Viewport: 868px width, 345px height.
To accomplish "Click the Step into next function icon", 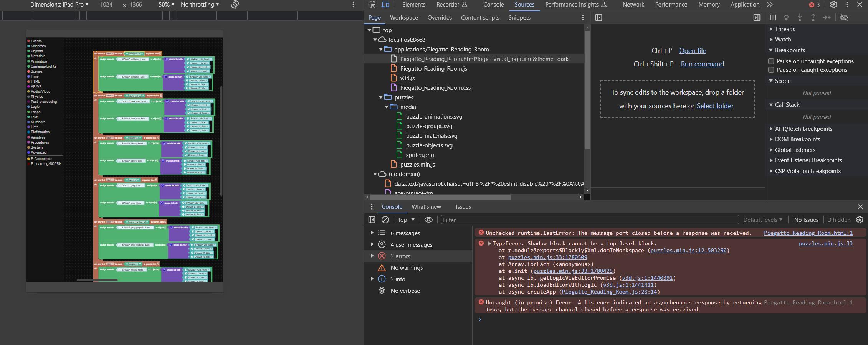I will point(800,18).
